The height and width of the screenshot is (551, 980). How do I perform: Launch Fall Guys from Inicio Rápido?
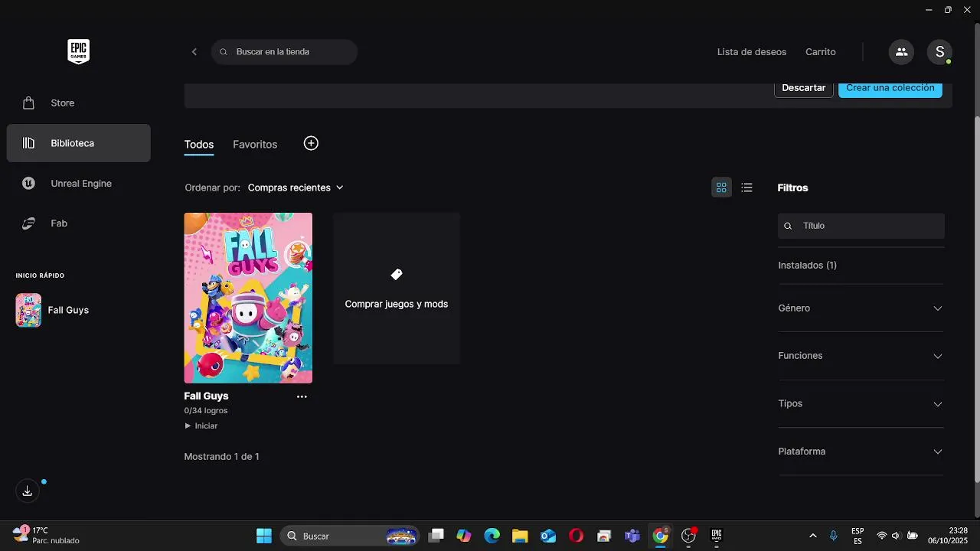(x=52, y=310)
